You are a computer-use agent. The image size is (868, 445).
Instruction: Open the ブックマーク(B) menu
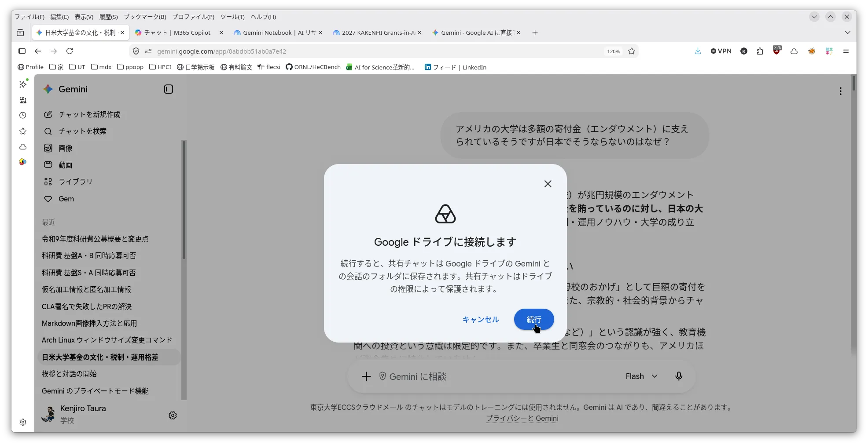click(145, 17)
